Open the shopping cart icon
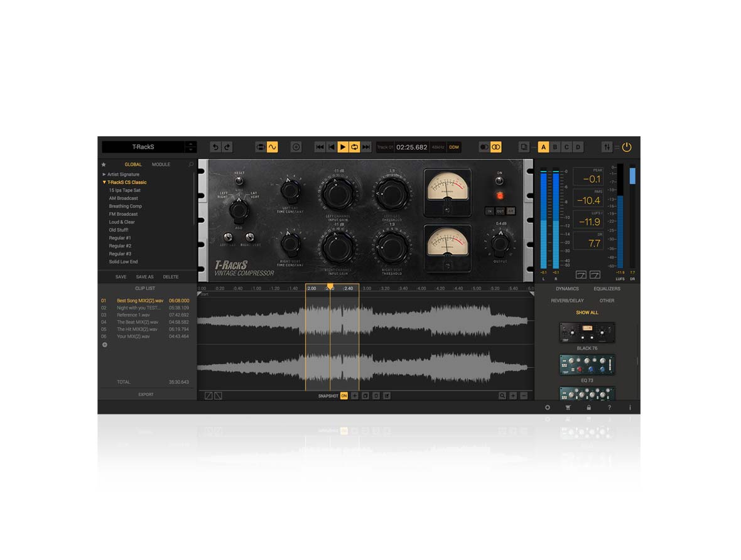The image size is (741, 560). point(568,408)
